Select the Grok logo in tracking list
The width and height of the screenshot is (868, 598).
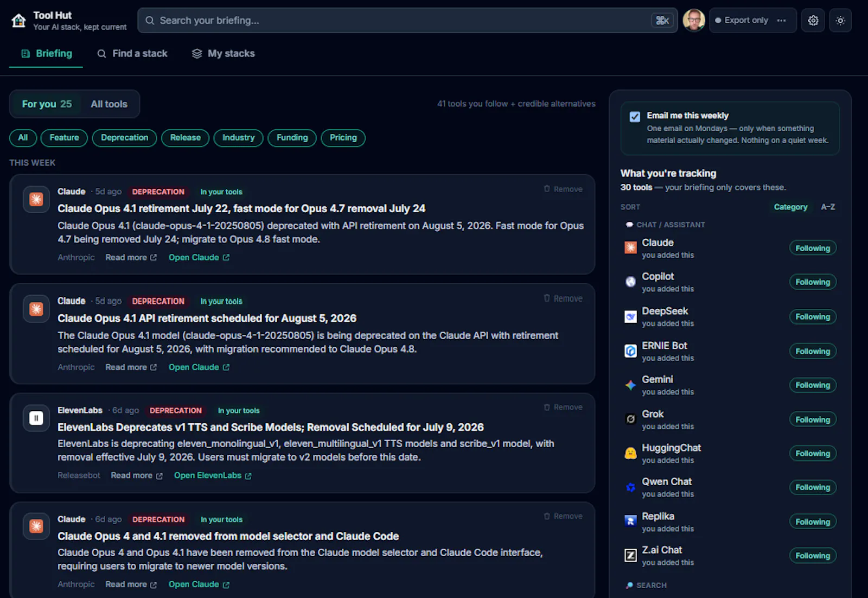pyautogui.click(x=630, y=419)
